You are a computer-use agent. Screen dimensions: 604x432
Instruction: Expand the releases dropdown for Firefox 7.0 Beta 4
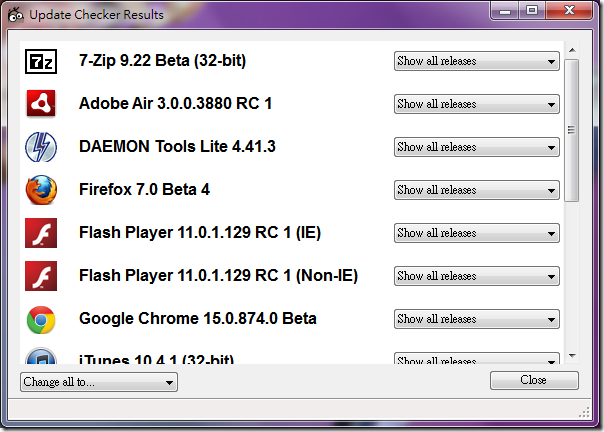pos(476,190)
